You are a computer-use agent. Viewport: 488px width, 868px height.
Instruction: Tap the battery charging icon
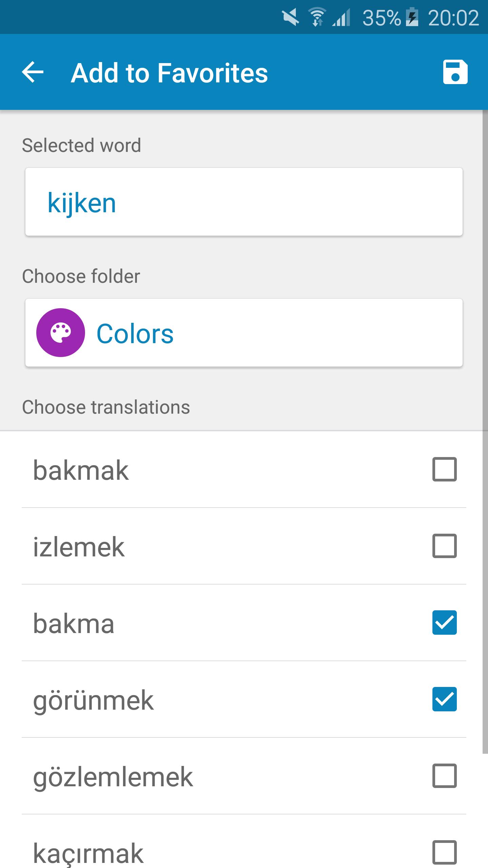[412, 17]
